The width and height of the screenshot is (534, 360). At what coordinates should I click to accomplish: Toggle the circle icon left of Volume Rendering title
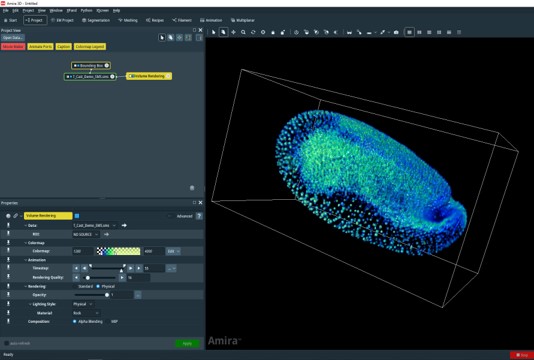[x=8, y=216]
